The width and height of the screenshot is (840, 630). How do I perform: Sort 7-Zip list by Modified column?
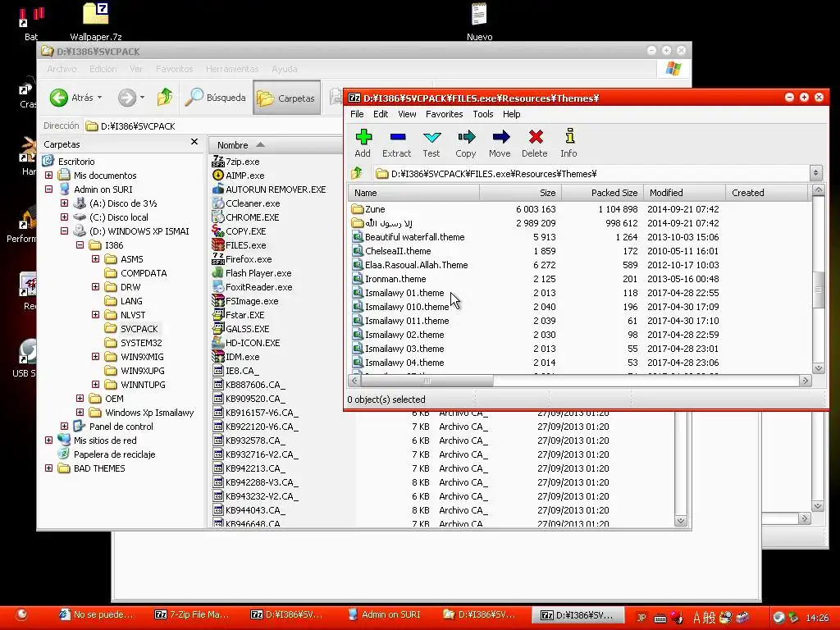[x=684, y=193]
